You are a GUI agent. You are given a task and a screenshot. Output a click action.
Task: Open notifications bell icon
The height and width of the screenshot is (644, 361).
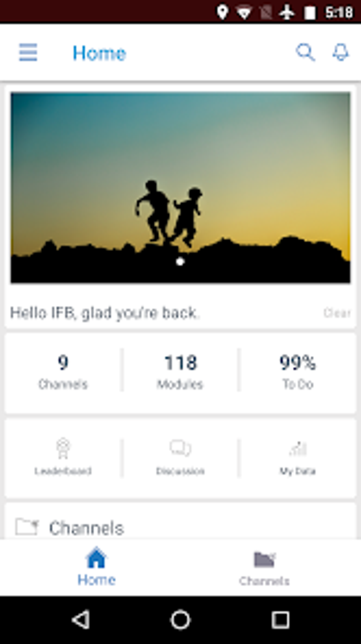340,52
